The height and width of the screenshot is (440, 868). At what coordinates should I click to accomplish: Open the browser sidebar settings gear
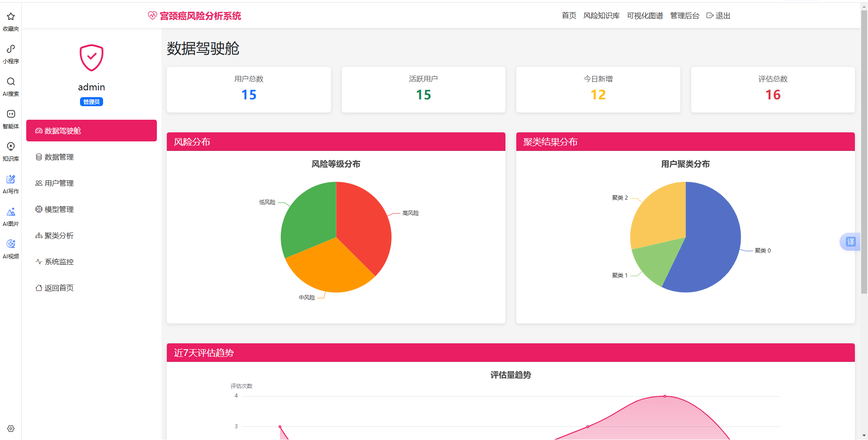tap(11, 428)
